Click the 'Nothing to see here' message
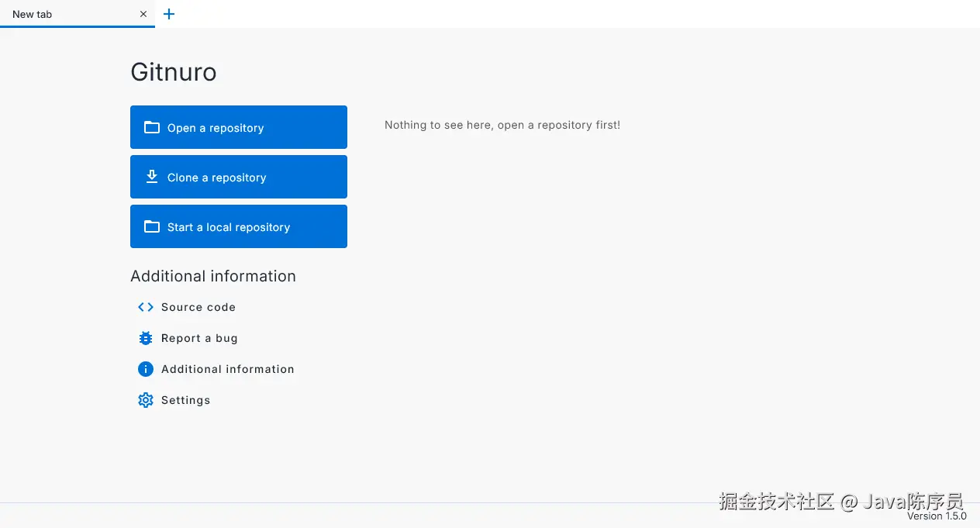 coord(502,125)
